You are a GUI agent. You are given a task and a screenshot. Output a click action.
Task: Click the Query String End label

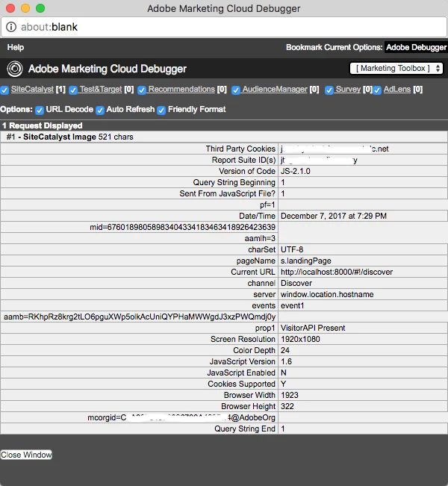pos(245,429)
